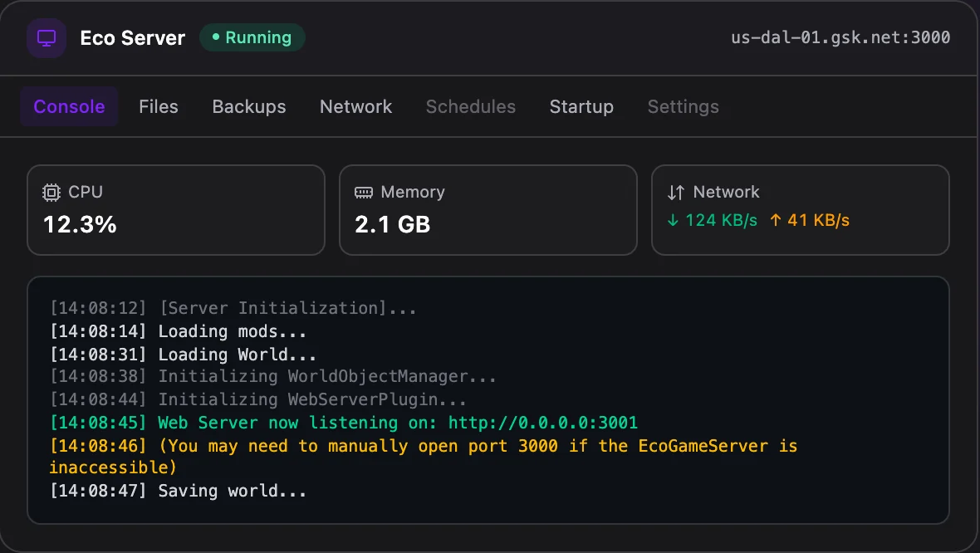Viewport: 980px width, 553px height.
Task: Select the Schedules tab
Action: (471, 107)
